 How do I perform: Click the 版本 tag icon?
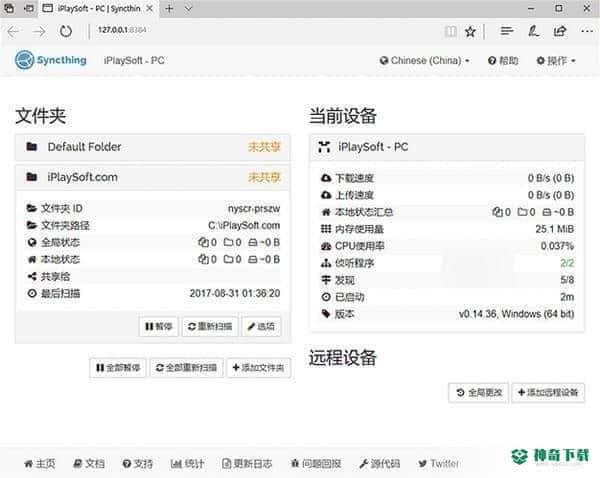click(326, 314)
